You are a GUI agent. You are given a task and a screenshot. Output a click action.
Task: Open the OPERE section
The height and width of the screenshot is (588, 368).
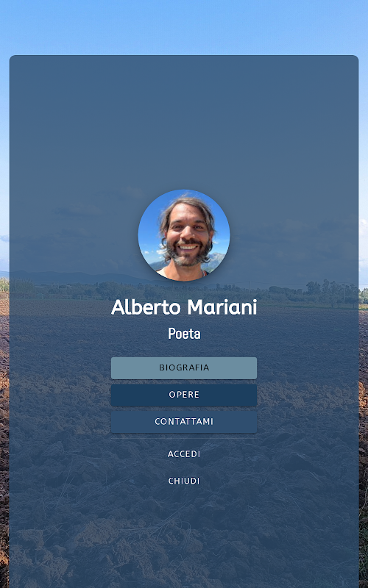(184, 395)
